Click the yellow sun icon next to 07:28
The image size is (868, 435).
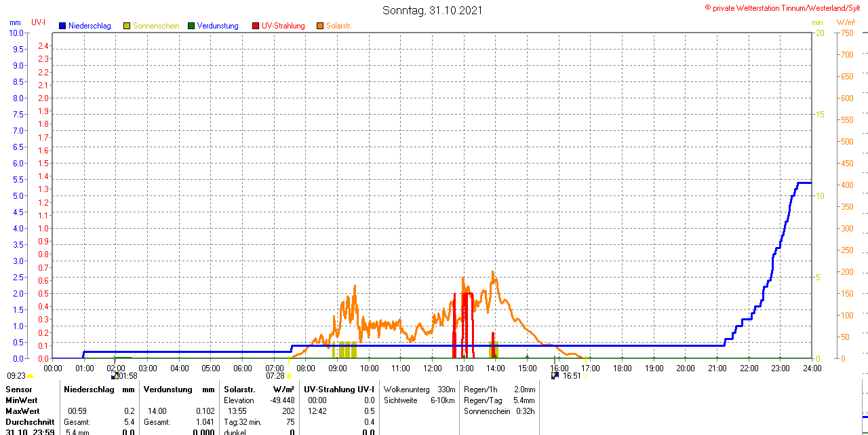[x=290, y=375]
